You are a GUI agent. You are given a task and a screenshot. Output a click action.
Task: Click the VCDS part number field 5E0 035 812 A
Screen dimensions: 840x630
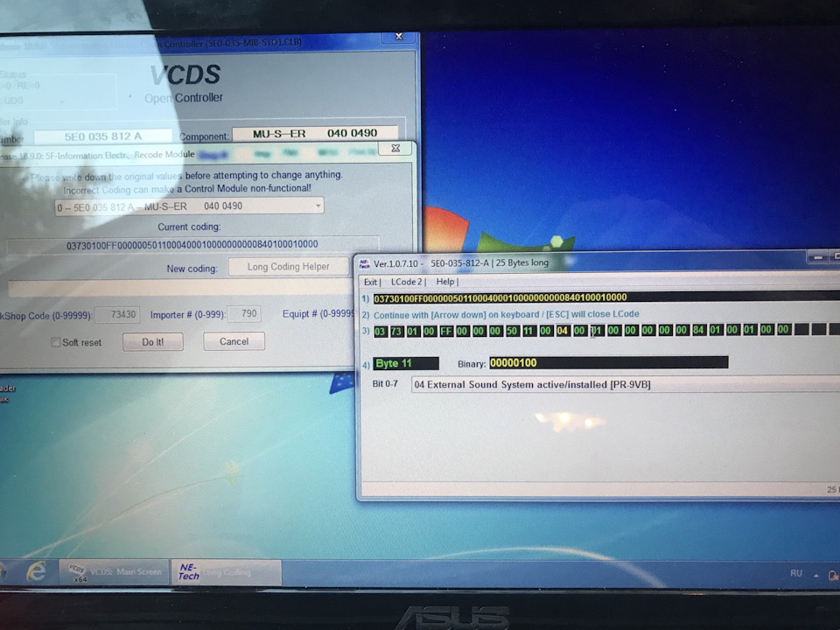(103, 136)
